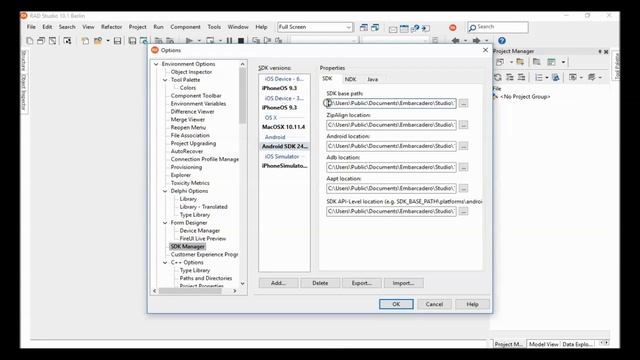Viewport: 640px width, 360px height.
Task: Click the Delete button under SDK versions
Action: click(320, 283)
